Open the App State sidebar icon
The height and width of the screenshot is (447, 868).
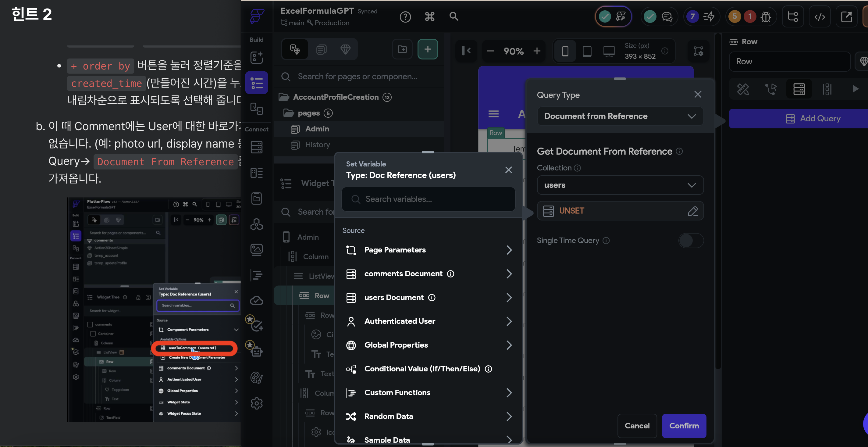pos(256,198)
